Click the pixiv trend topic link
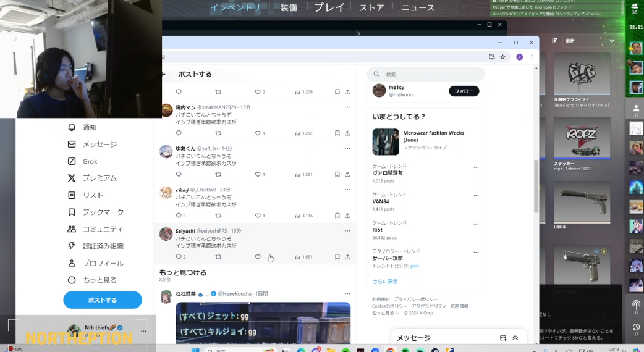644x352 pixels. (415, 266)
